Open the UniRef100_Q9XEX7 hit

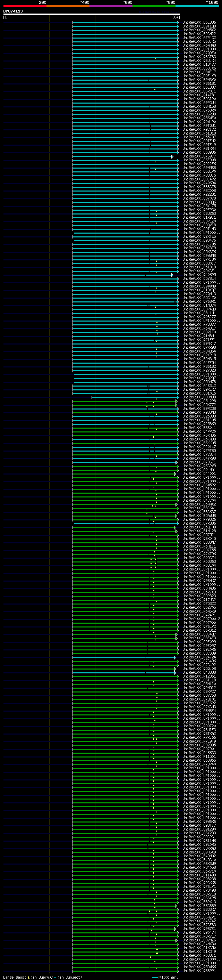(199, 390)
